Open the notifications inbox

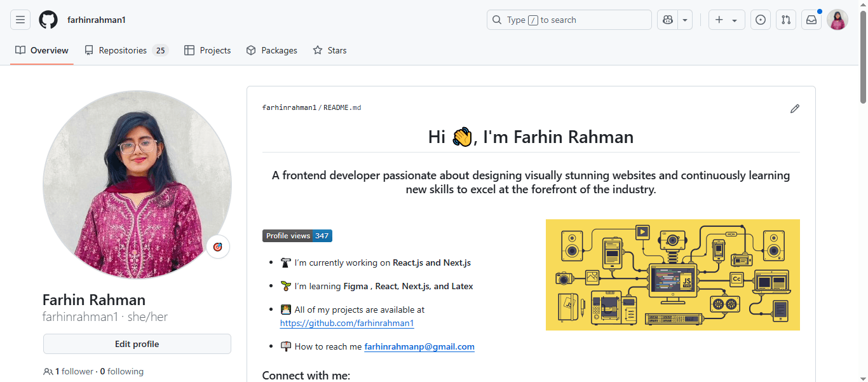point(811,20)
